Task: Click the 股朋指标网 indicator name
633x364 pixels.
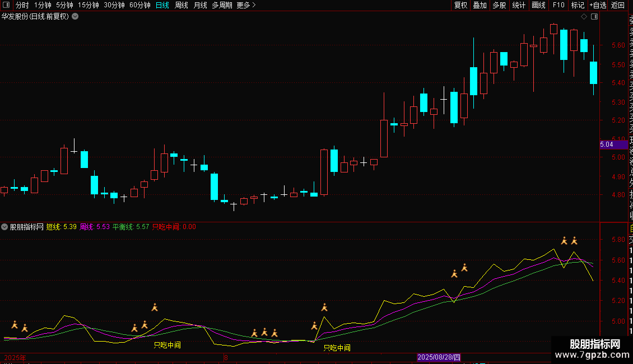Action: 27,227
